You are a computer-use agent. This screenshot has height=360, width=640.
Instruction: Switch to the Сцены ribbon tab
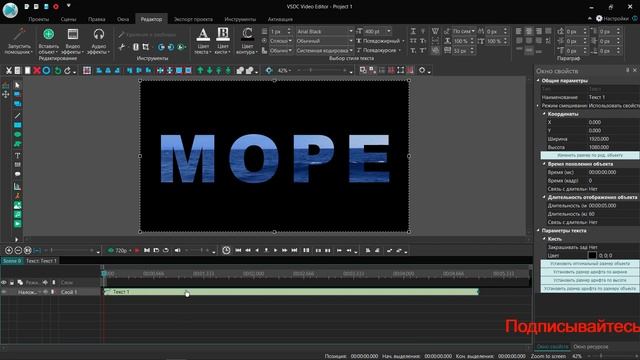coord(68,19)
